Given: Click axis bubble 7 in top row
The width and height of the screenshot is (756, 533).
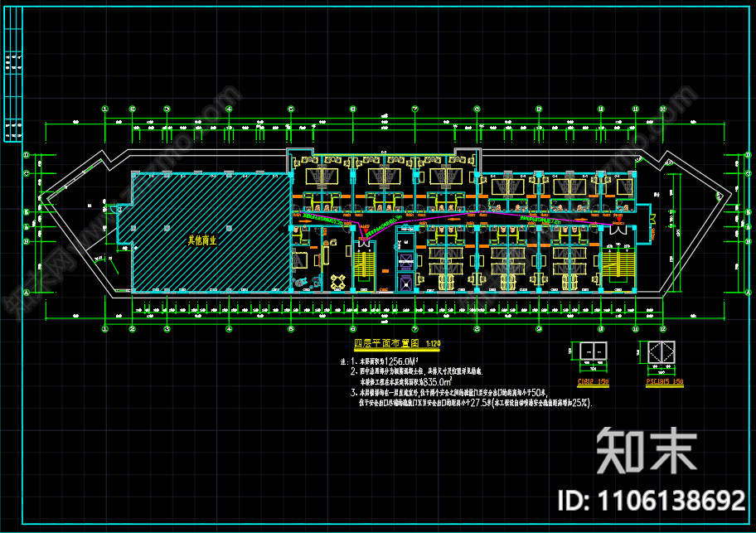Looking at the screenshot, I should tap(415, 109).
